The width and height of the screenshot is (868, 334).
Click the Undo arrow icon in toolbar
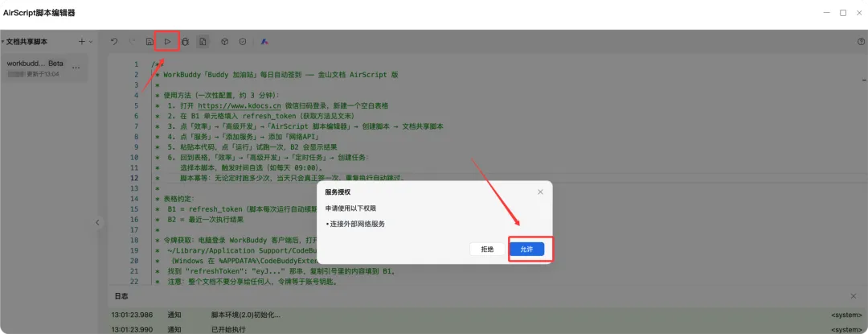[x=114, y=41]
